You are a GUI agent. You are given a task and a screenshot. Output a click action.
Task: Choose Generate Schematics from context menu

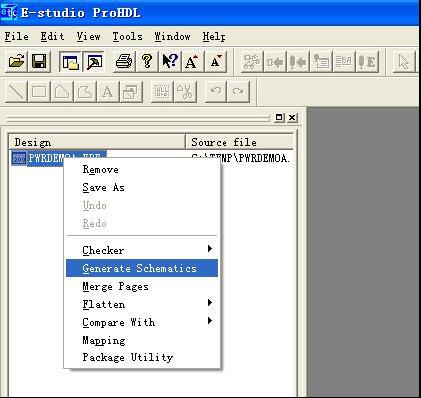tap(142, 268)
